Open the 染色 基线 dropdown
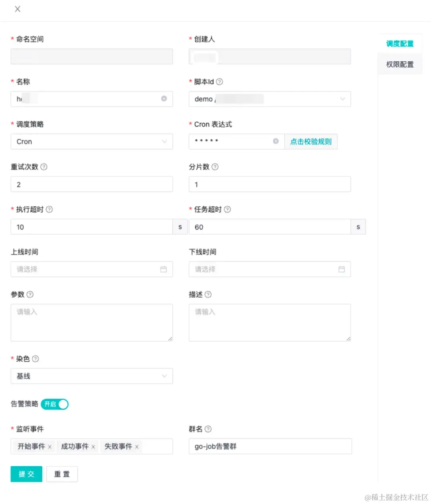This screenshot has height=504, width=431. coord(92,376)
